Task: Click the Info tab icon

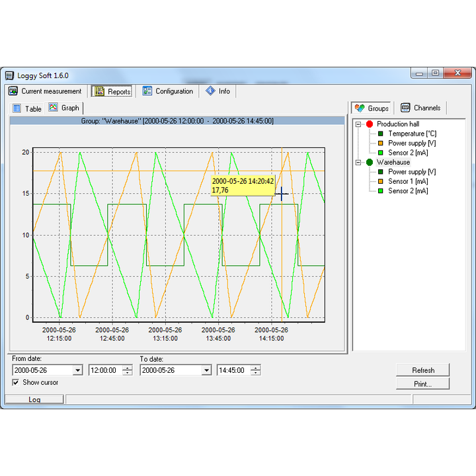Action: tap(210, 91)
